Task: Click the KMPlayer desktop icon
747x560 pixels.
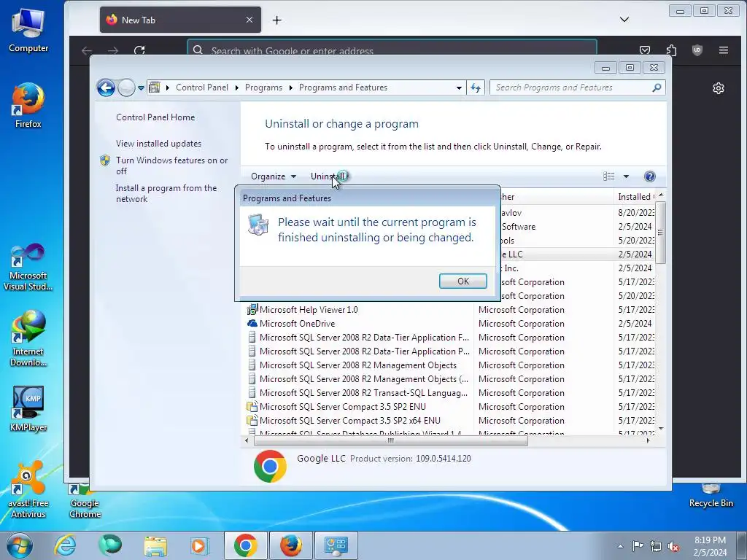Action: 28,409
